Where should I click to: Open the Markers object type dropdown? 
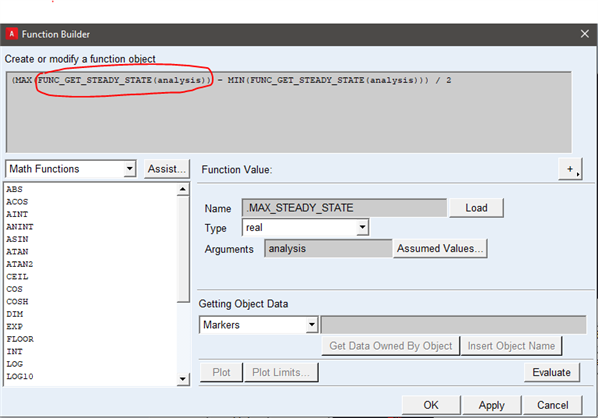258,325
